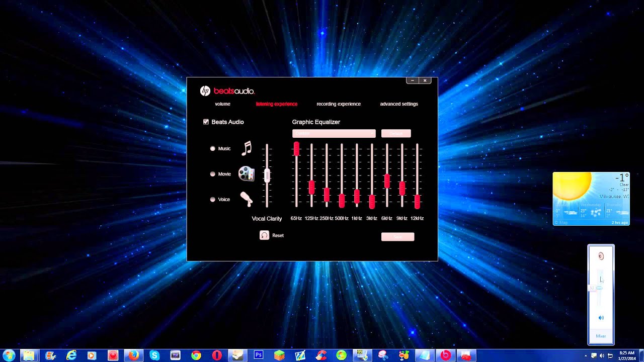644x362 pixels.
Task: Click the Reset text label
Action: click(278, 235)
